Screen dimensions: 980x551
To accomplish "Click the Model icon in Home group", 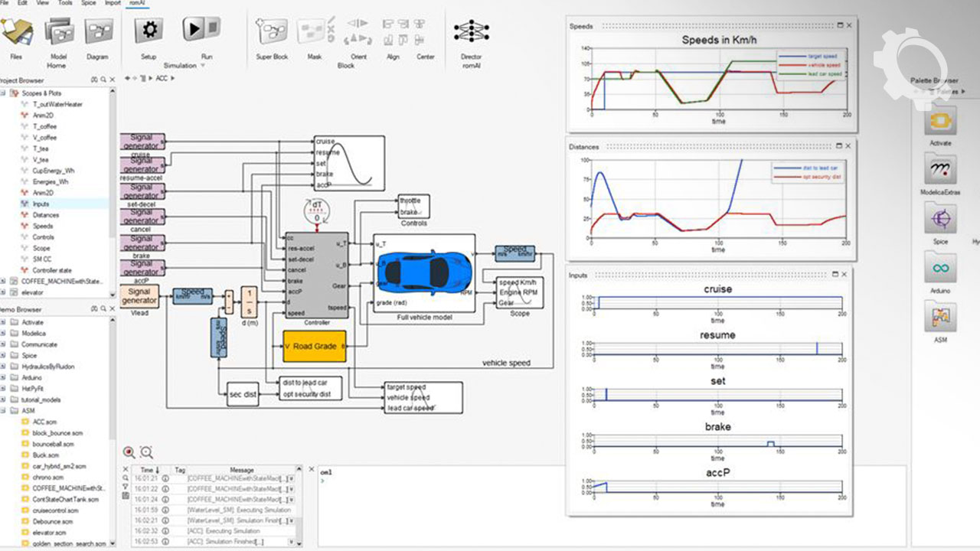I will [58, 32].
